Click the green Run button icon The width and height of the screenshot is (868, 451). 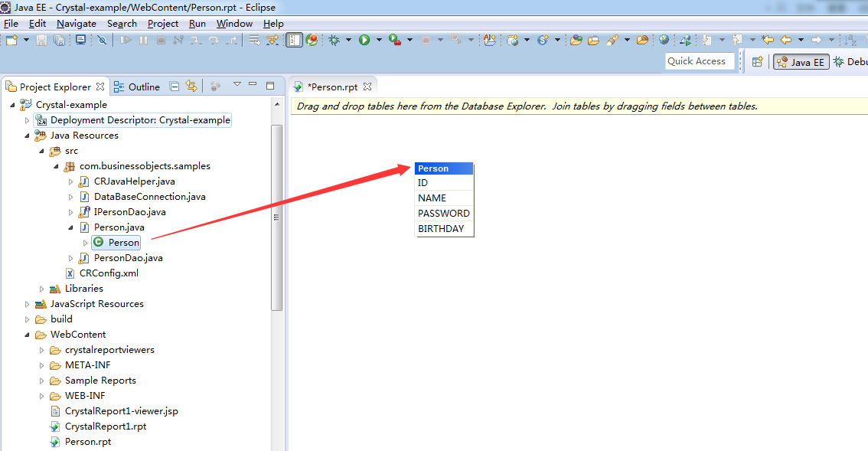pyautogui.click(x=364, y=40)
